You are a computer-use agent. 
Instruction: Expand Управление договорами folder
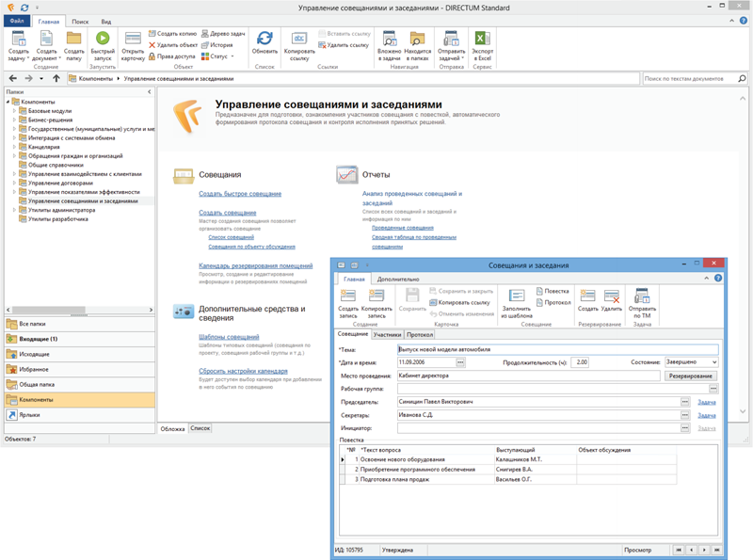click(14, 183)
